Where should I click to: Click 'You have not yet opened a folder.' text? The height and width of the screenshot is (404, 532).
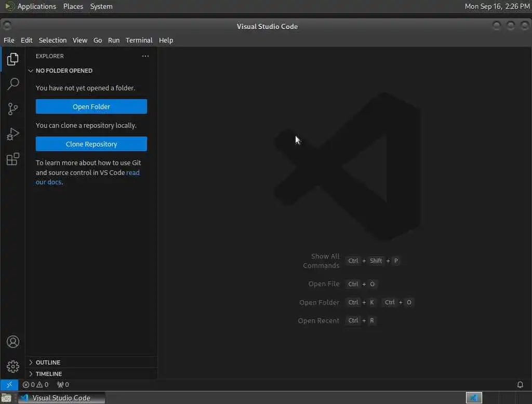(86, 88)
